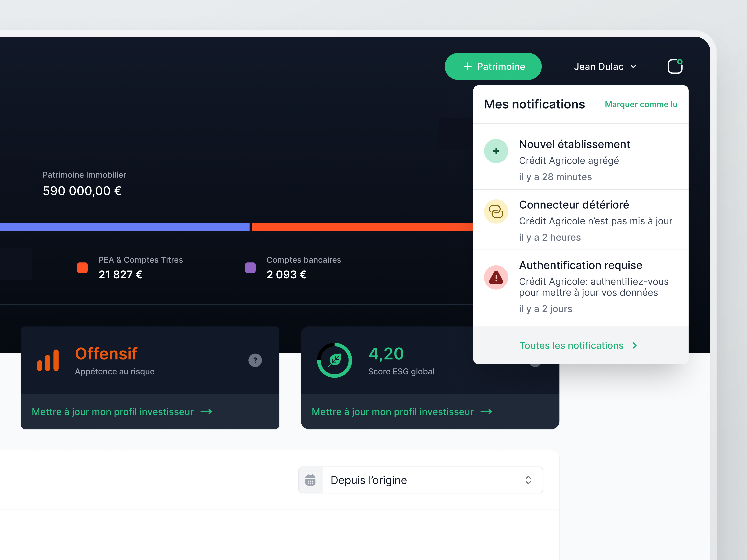This screenshot has height=560, width=747.
Task: Click the chevron next to Toutes les notifications
Action: (x=634, y=345)
